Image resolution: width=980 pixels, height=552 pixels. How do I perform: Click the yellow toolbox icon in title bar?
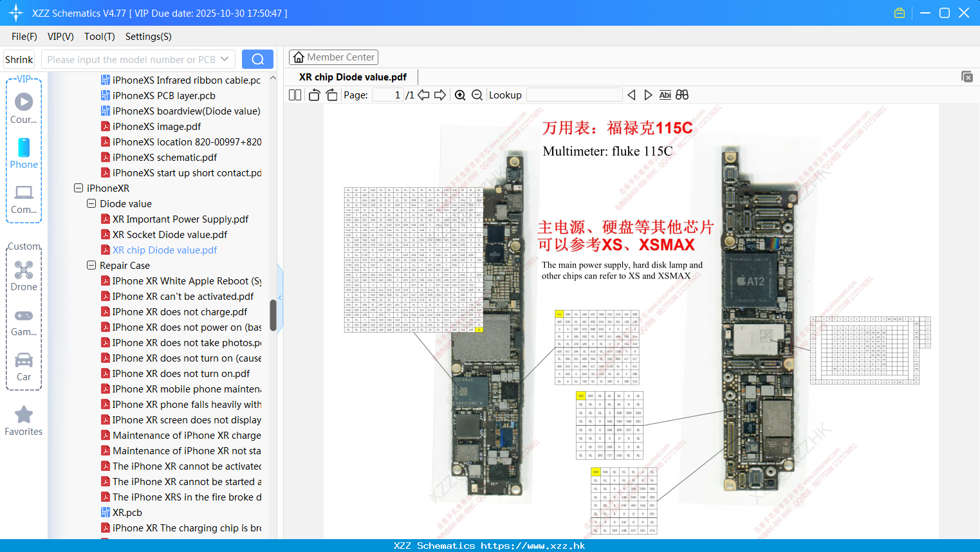(900, 13)
